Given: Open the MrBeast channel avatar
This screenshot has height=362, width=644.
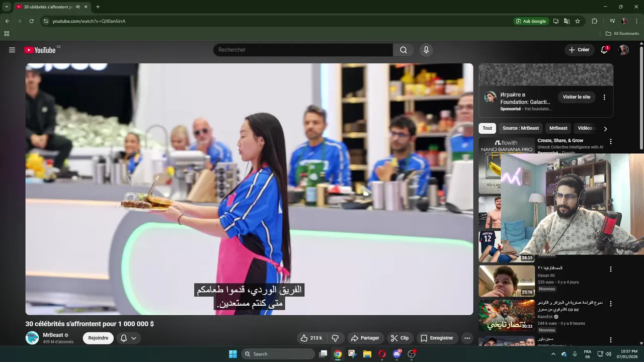Looking at the screenshot, I should click(x=32, y=338).
